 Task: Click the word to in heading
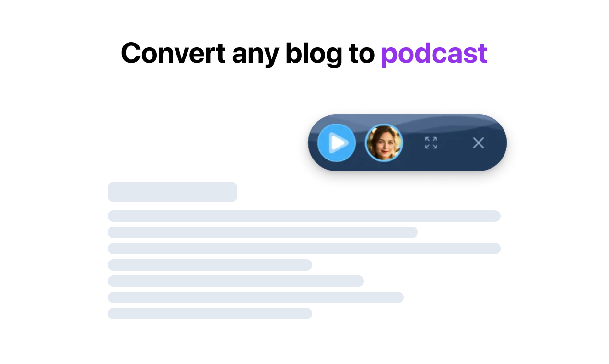[x=362, y=53]
